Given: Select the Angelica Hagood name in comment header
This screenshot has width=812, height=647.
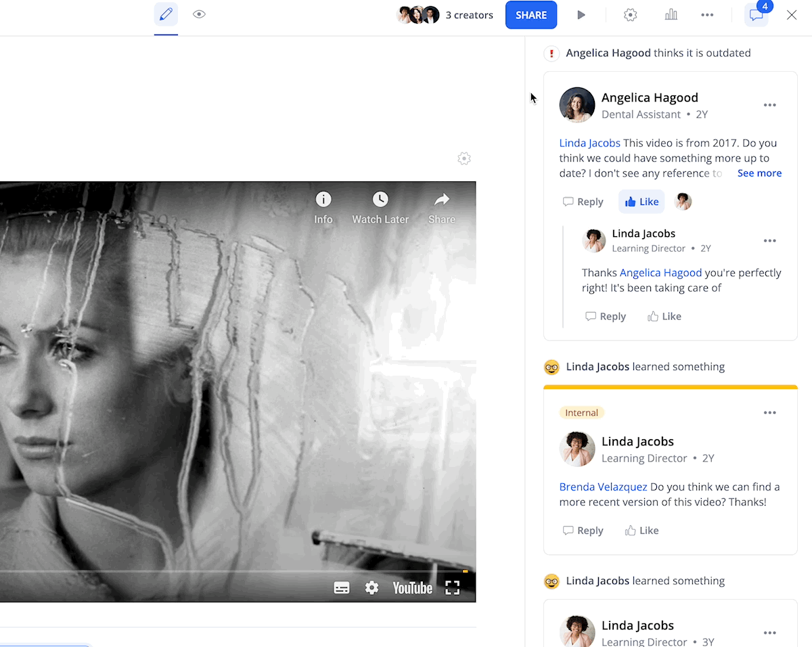Looking at the screenshot, I should [x=650, y=97].
